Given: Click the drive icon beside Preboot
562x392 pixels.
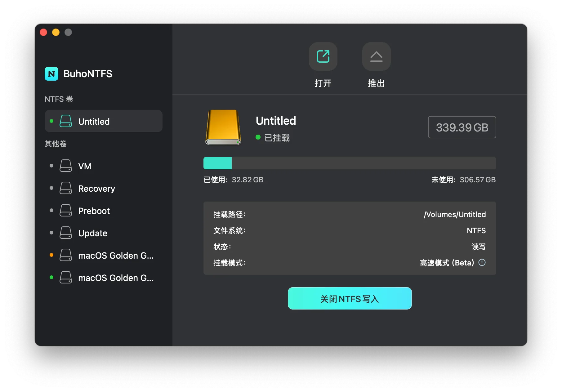Looking at the screenshot, I should pyautogui.click(x=66, y=211).
